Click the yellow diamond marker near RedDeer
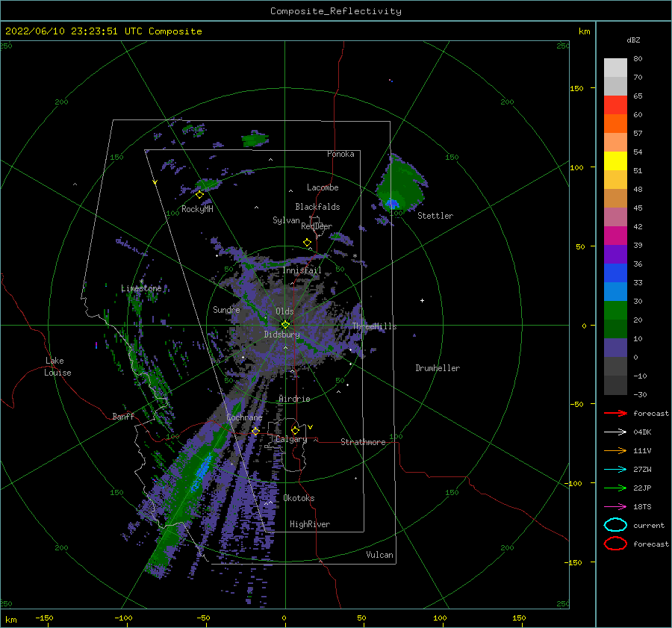 (308, 243)
